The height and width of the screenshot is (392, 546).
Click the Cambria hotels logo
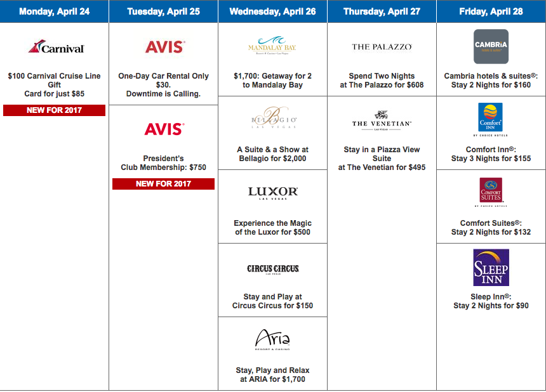pyautogui.click(x=491, y=46)
